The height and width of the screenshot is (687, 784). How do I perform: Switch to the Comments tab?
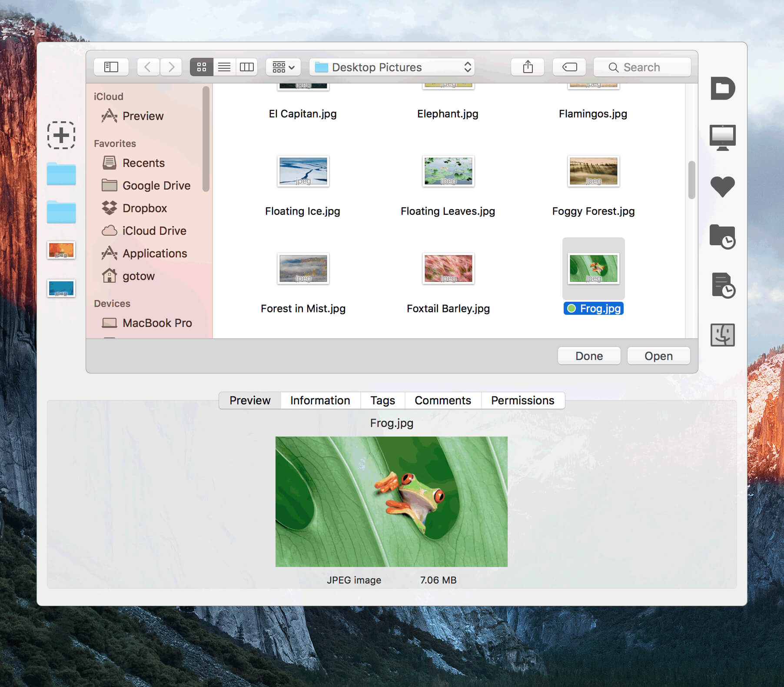coord(443,400)
